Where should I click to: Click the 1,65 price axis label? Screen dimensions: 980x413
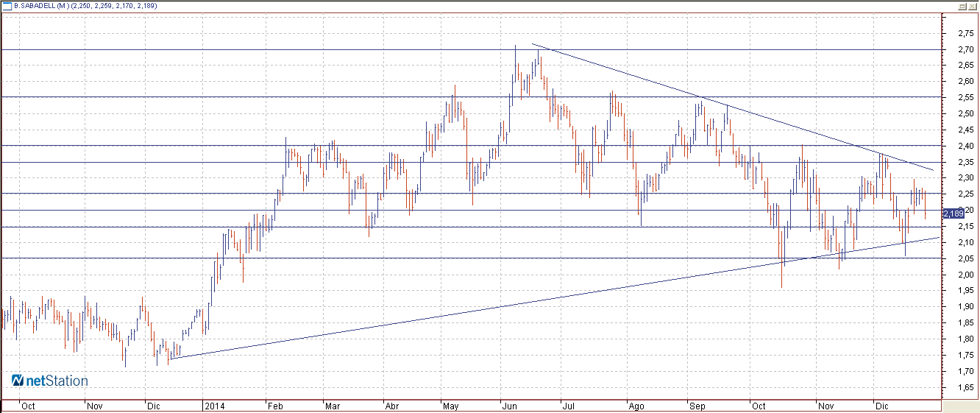(x=966, y=386)
